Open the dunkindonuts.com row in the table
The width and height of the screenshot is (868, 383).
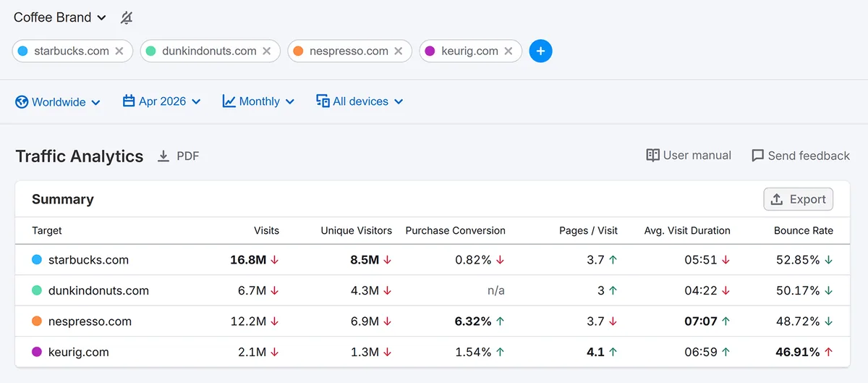point(434,290)
